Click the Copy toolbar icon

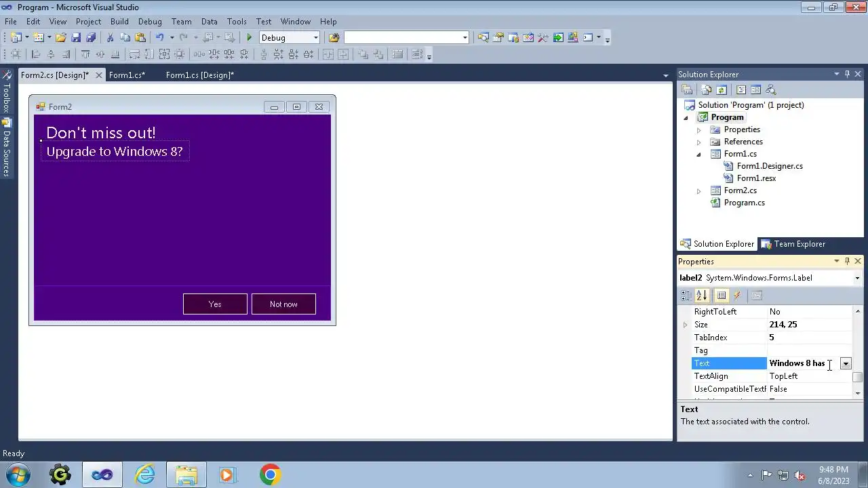click(x=125, y=38)
